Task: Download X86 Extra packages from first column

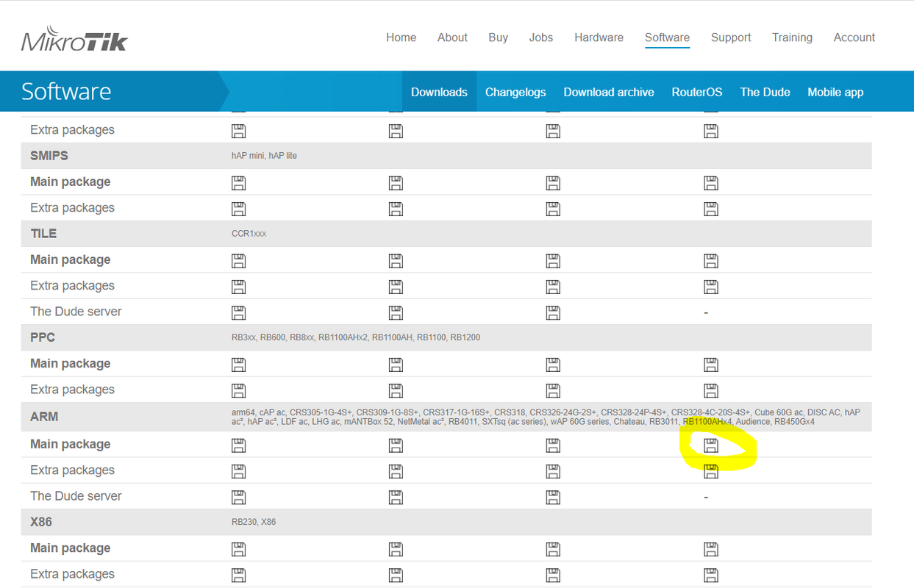Action: (x=238, y=574)
